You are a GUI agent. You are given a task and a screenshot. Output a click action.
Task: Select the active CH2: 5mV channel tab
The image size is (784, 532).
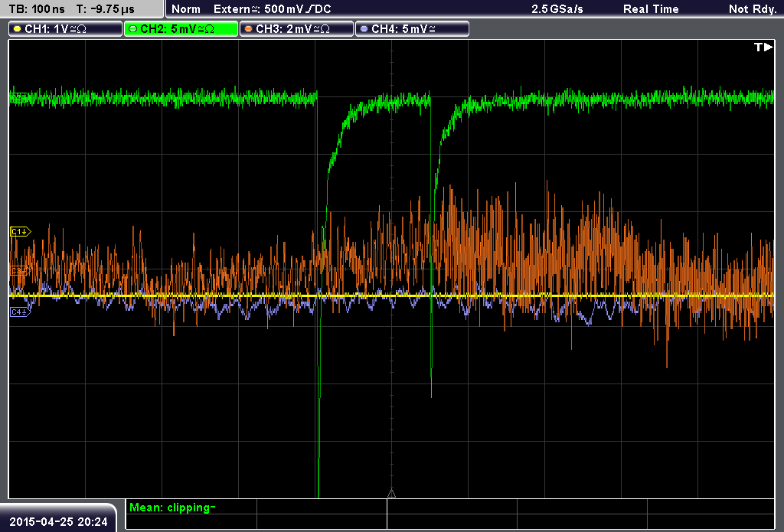tap(181, 29)
